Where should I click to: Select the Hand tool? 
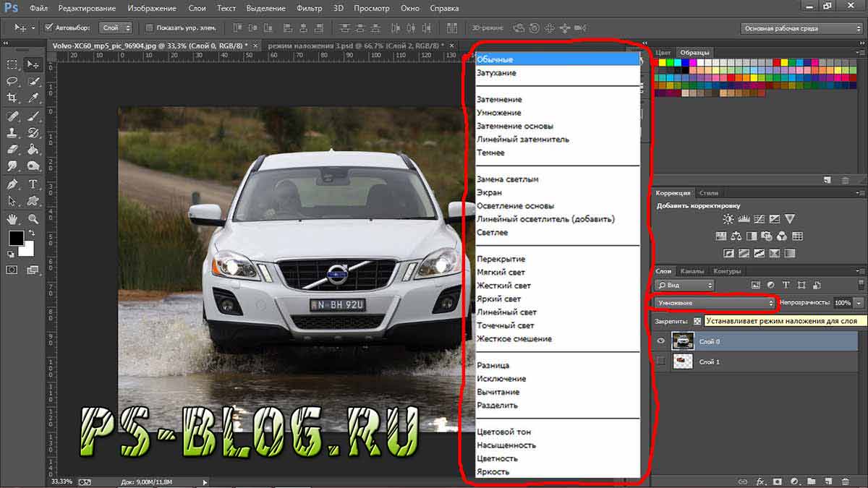[x=12, y=218]
